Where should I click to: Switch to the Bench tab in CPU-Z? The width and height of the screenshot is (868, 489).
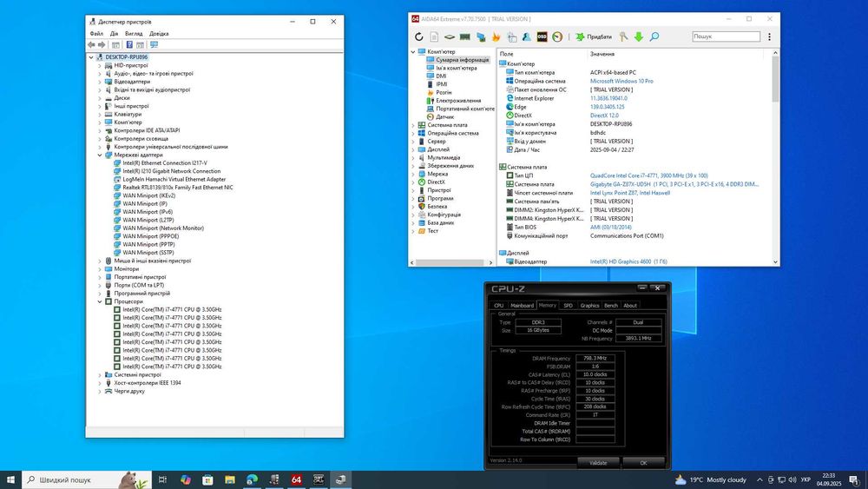[x=610, y=305]
